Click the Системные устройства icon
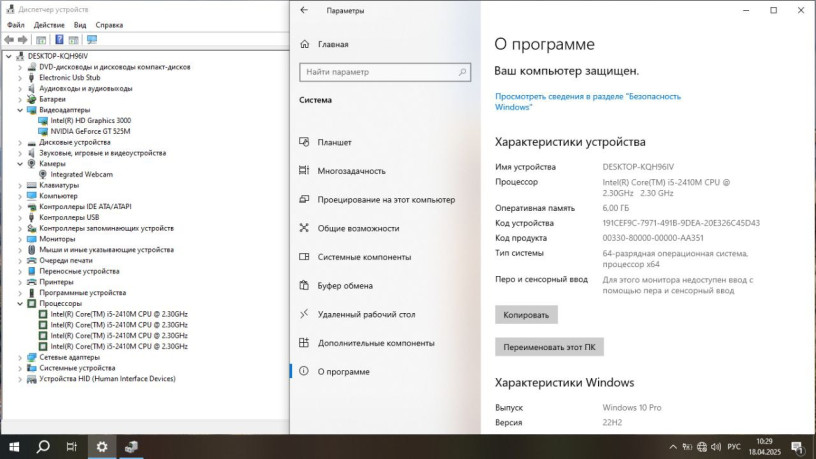The image size is (816, 459). (x=32, y=368)
